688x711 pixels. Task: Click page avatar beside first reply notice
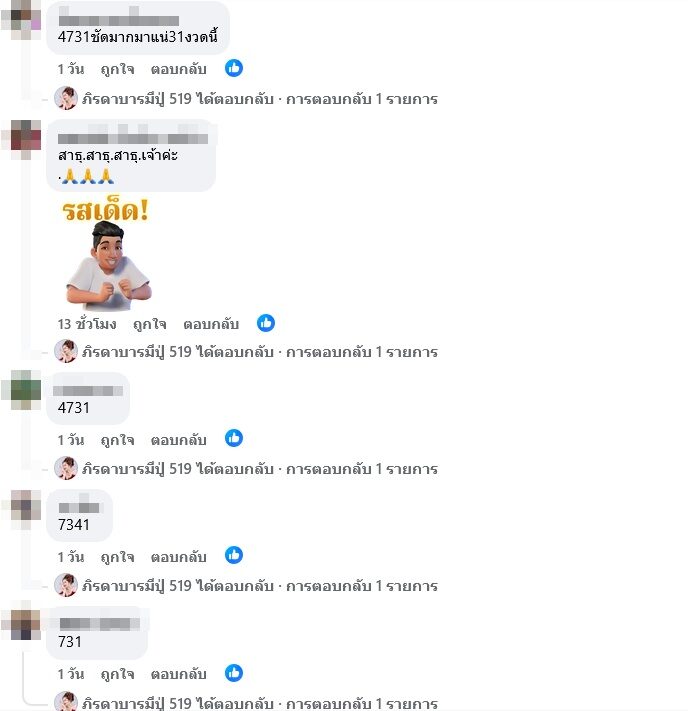pyautogui.click(x=66, y=98)
